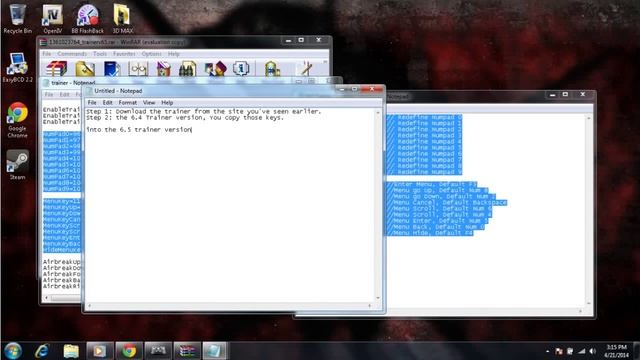Click scroll-down arrow in Untitled Notepad
Screen dimensions: 640x360
tap(378, 298)
